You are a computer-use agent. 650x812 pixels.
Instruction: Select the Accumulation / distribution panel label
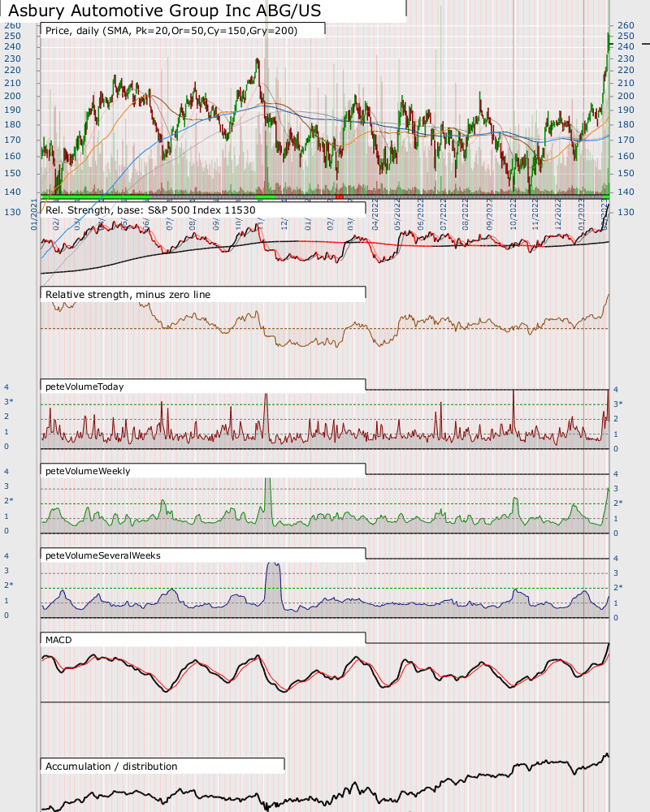point(111,766)
